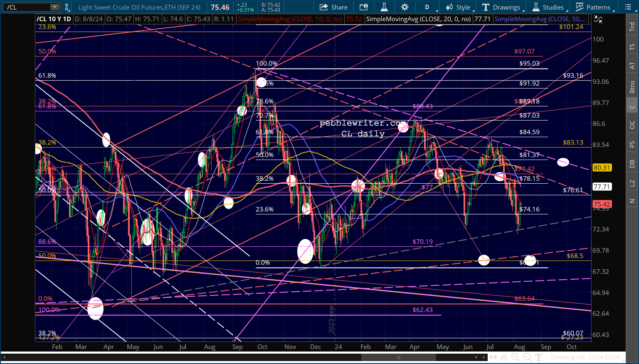Expand the /CL symbol dropdown
Screen dimensions: 639x364
click(x=55, y=7)
